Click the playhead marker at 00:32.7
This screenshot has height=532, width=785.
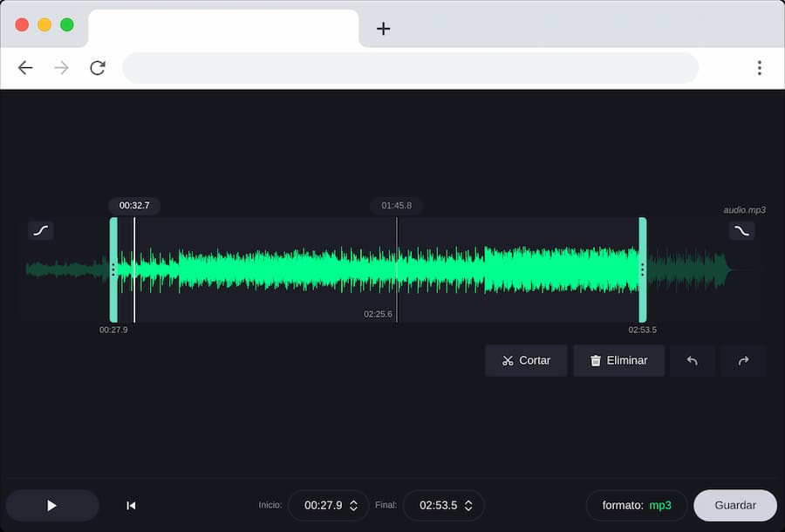click(x=134, y=206)
